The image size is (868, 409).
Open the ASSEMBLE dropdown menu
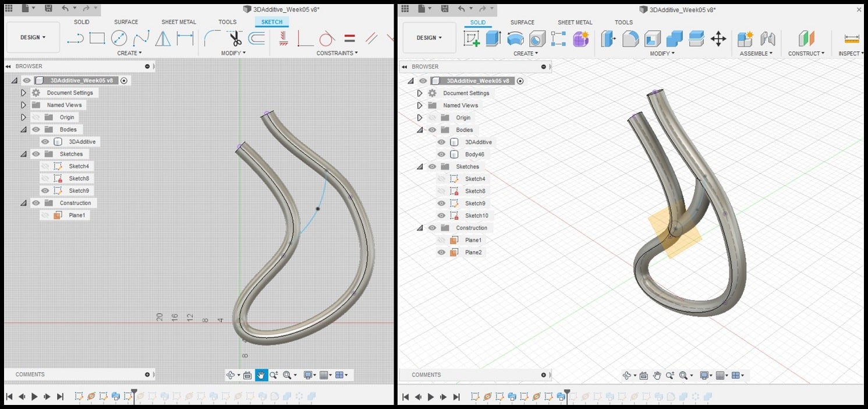pos(756,54)
